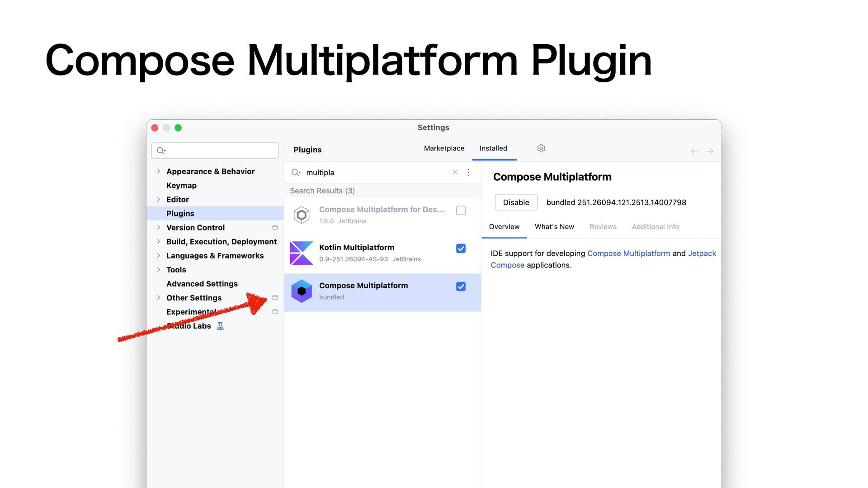Open plugin search options menu
The image size is (868, 488).
pos(468,172)
